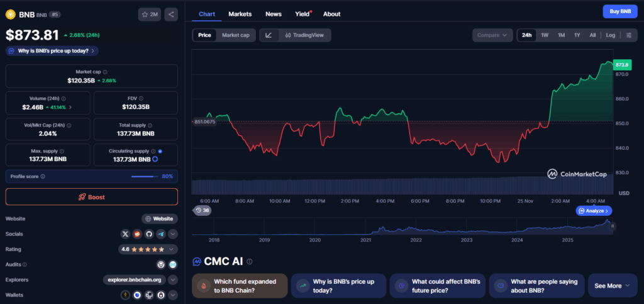The width and height of the screenshot is (644, 304).
Task: Open the Compare dropdown
Action: (492, 35)
